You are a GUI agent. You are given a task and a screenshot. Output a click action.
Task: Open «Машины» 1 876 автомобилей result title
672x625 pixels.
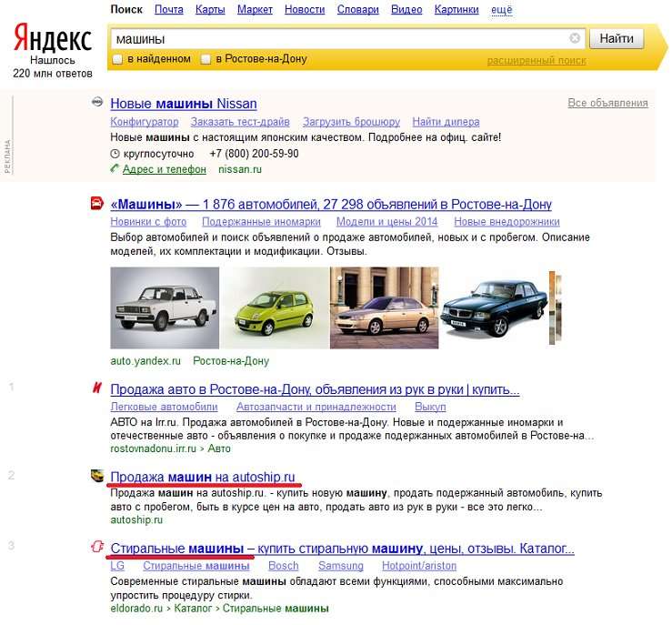click(x=331, y=205)
